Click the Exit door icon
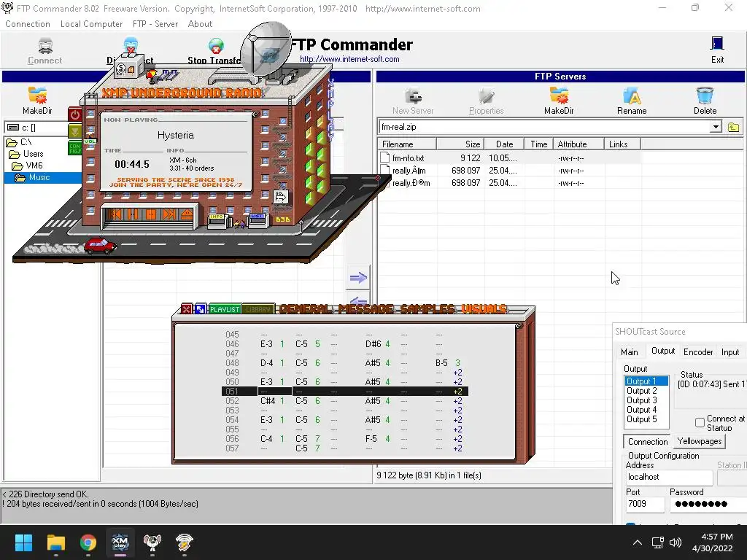 pyautogui.click(x=717, y=44)
